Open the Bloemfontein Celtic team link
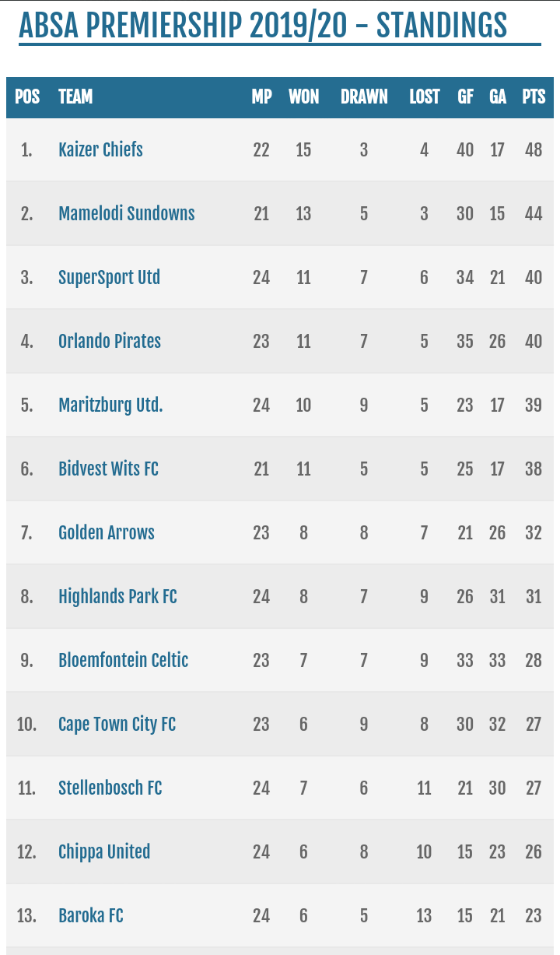560x955 pixels. point(124,660)
